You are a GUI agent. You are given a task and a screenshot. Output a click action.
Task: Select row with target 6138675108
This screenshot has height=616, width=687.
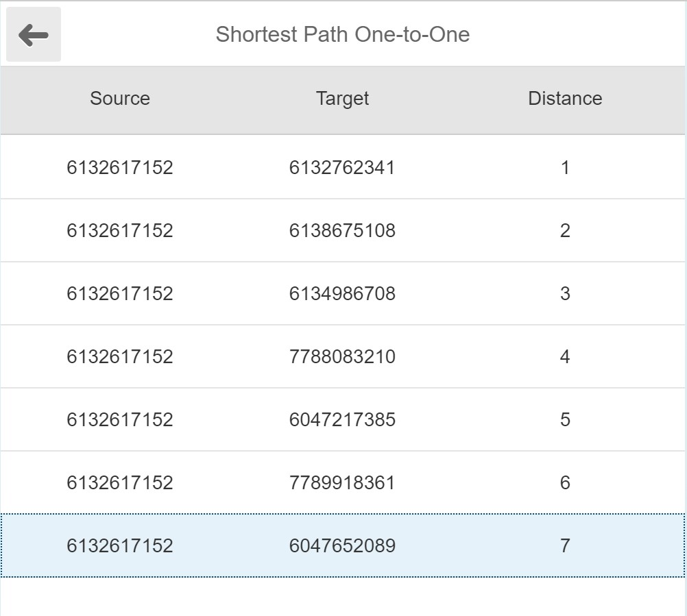tap(342, 231)
